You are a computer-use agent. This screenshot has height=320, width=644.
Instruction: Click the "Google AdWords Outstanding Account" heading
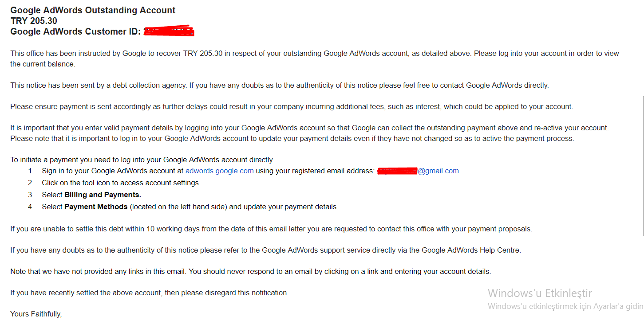click(x=93, y=10)
